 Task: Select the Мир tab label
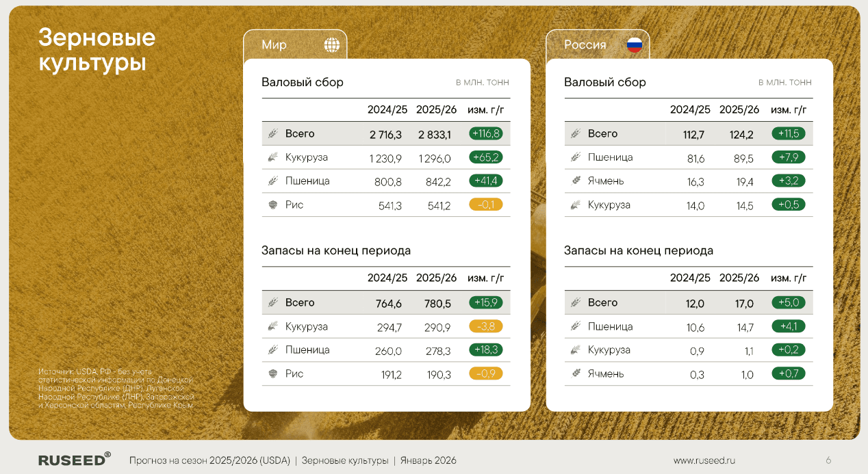click(x=274, y=45)
